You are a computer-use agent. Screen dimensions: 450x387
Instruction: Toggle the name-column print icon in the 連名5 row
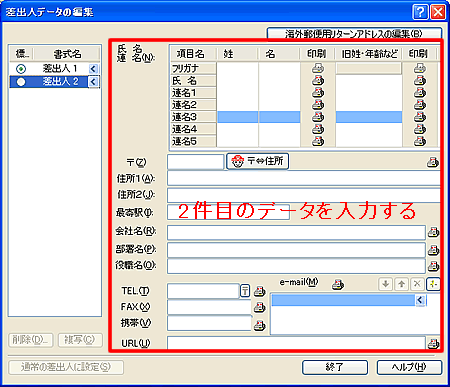318,141
